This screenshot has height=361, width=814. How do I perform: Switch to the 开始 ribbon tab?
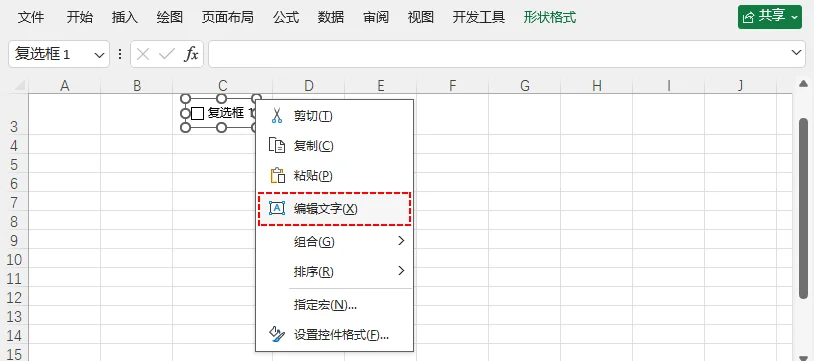click(x=80, y=17)
